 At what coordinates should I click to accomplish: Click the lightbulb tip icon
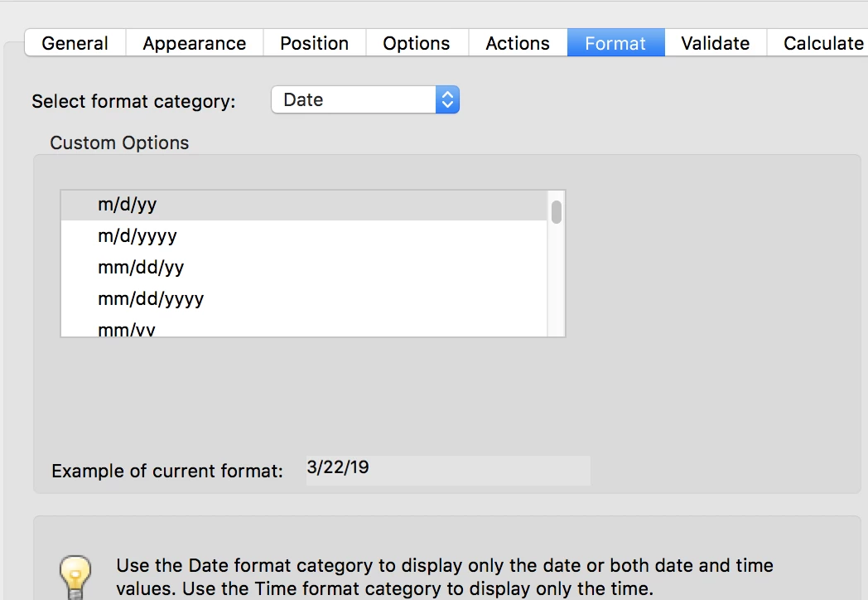click(75, 576)
